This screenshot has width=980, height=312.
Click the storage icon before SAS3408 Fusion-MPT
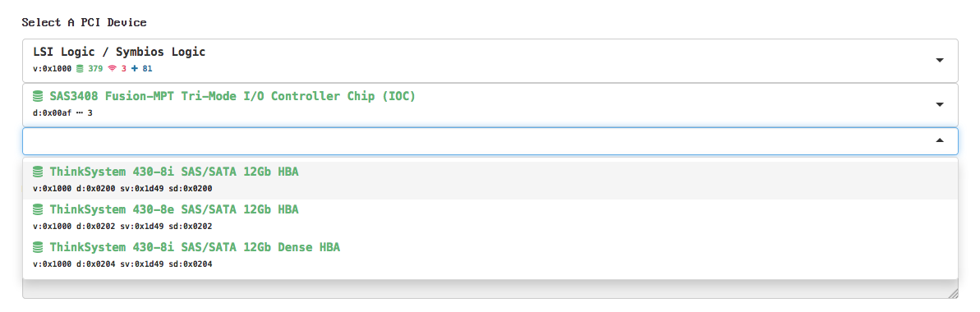(39, 96)
